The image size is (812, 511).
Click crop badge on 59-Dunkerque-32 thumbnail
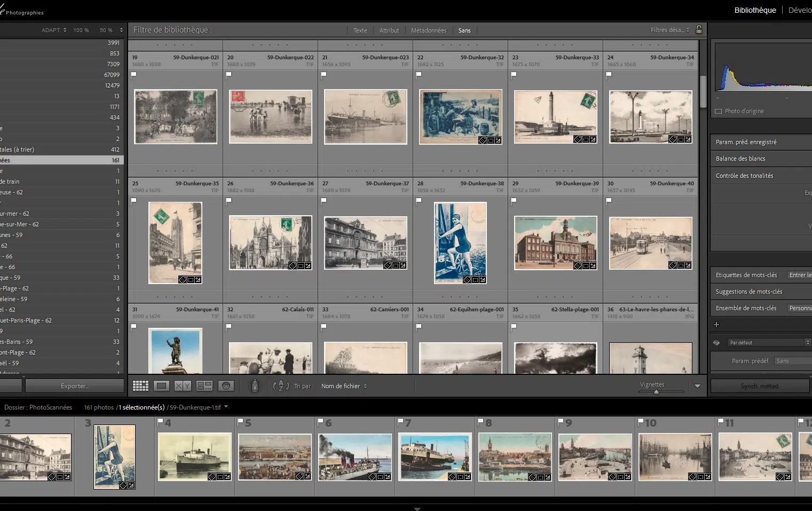(490, 140)
